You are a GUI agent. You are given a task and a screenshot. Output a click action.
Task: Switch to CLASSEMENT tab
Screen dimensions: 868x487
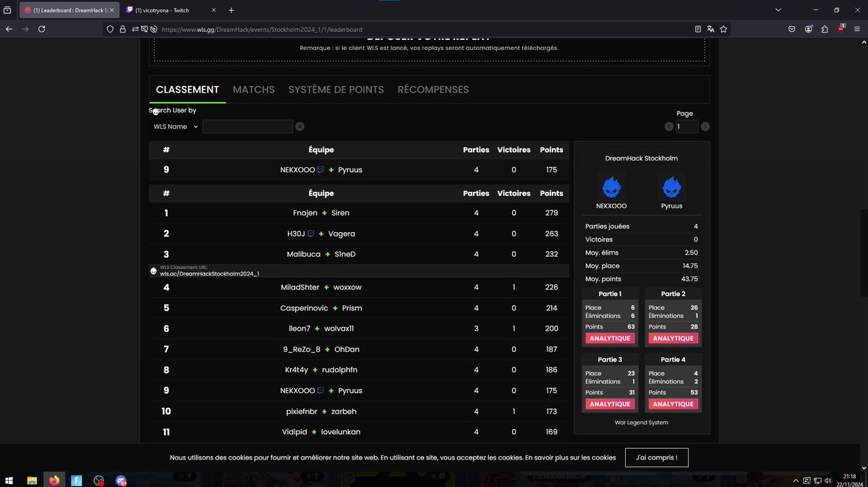pyautogui.click(x=187, y=90)
